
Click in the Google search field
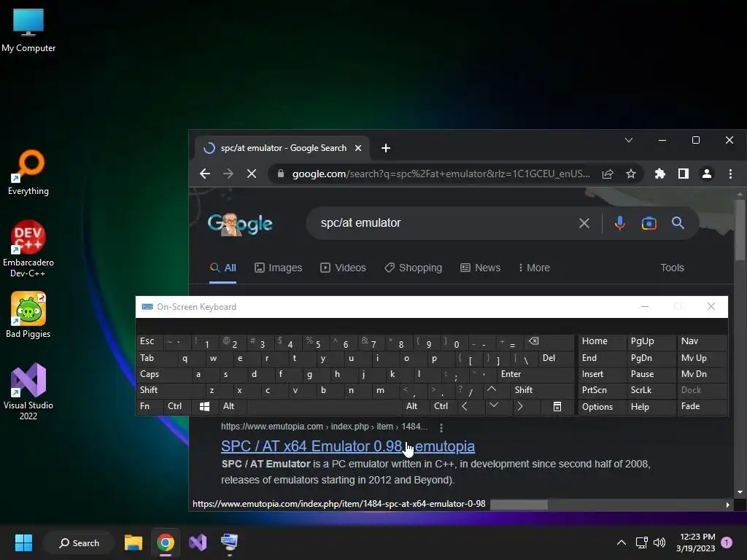click(443, 223)
